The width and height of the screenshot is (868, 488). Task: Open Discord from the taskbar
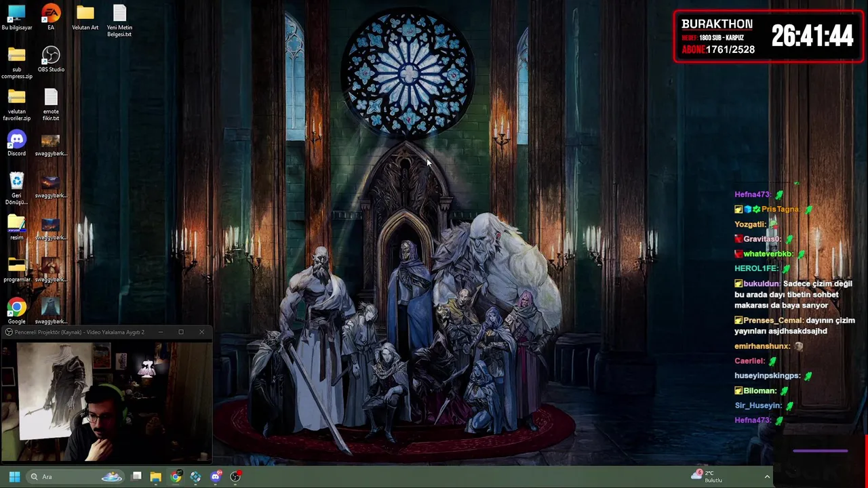[216, 476]
